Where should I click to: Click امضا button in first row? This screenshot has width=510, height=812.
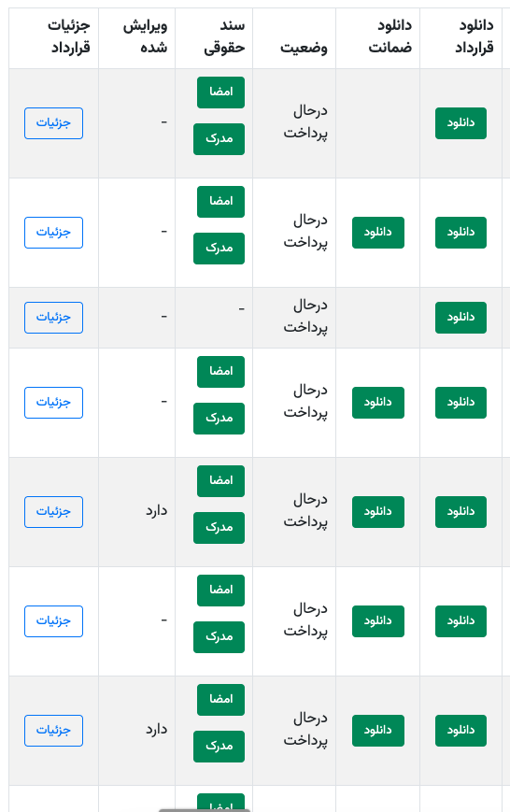[x=220, y=93]
